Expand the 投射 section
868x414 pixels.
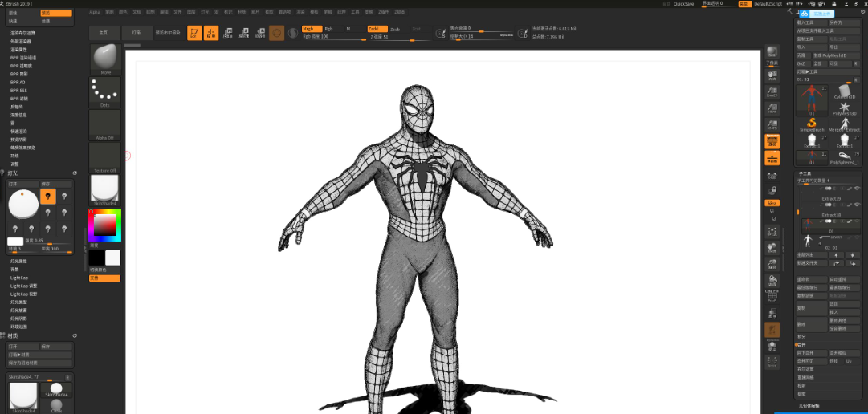click(x=801, y=386)
